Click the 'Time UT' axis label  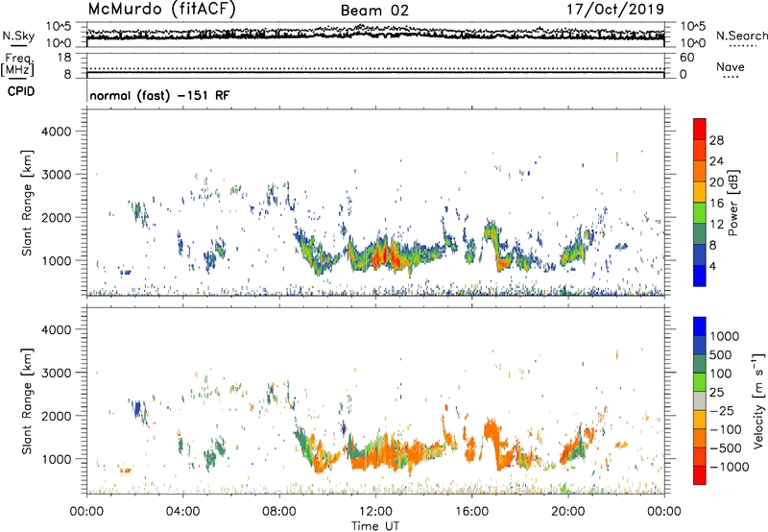coord(375,526)
